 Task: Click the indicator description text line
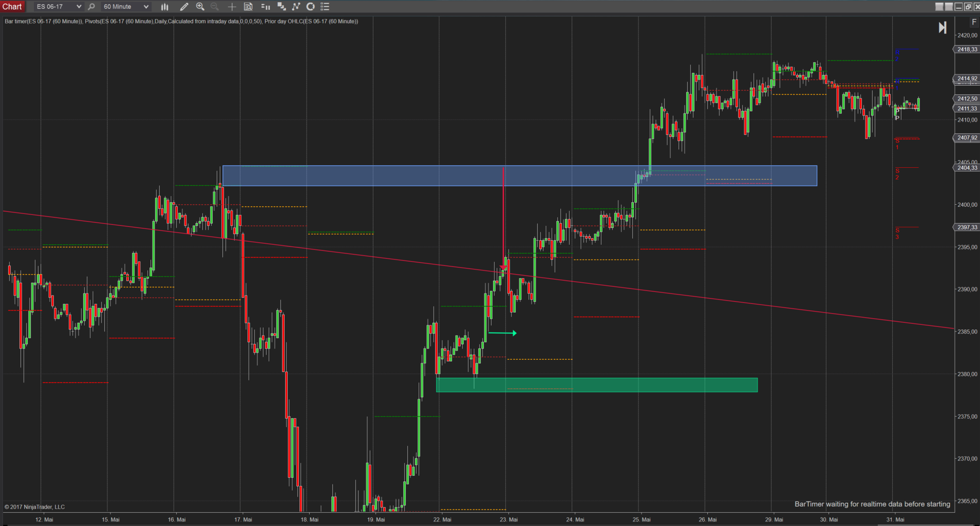[181, 21]
